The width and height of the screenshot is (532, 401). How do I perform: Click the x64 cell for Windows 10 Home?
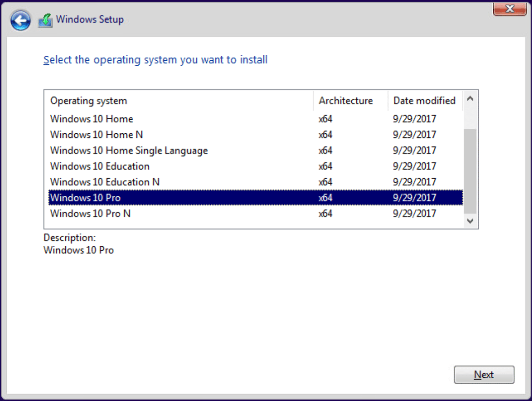(x=325, y=119)
